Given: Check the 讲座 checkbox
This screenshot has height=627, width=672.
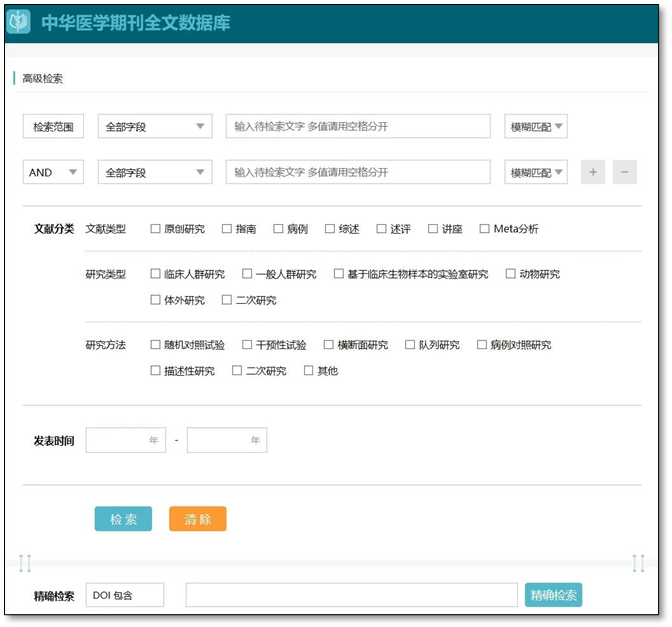Looking at the screenshot, I should coord(433,229).
